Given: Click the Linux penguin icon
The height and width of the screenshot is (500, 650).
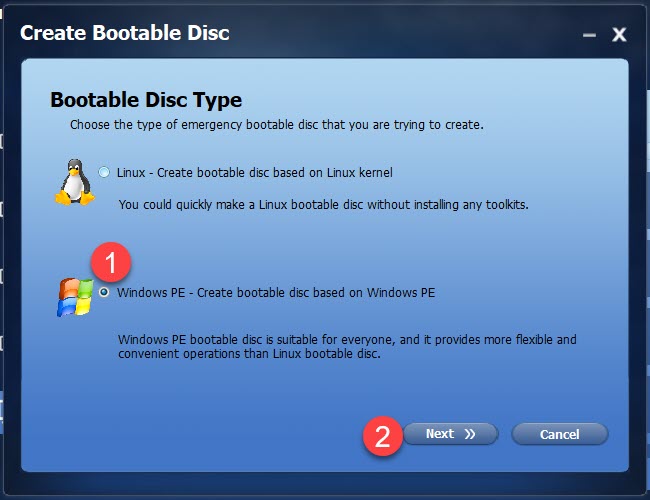Looking at the screenshot, I should pyautogui.click(x=75, y=182).
